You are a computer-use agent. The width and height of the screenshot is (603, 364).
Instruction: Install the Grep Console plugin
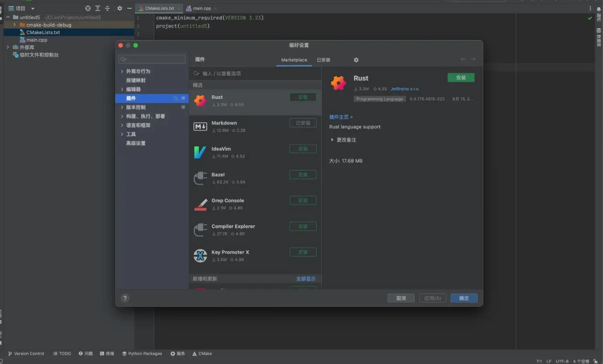coord(303,201)
